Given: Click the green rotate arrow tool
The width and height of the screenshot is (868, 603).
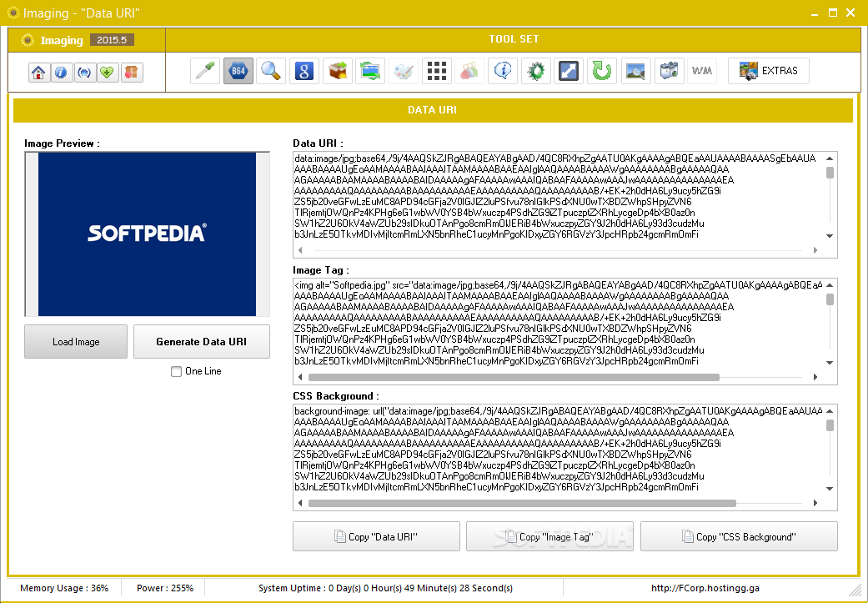Looking at the screenshot, I should pyautogui.click(x=602, y=71).
